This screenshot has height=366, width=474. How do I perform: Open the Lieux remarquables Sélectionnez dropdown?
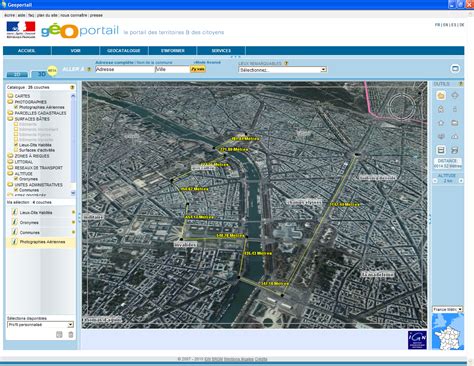[x=282, y=70]
